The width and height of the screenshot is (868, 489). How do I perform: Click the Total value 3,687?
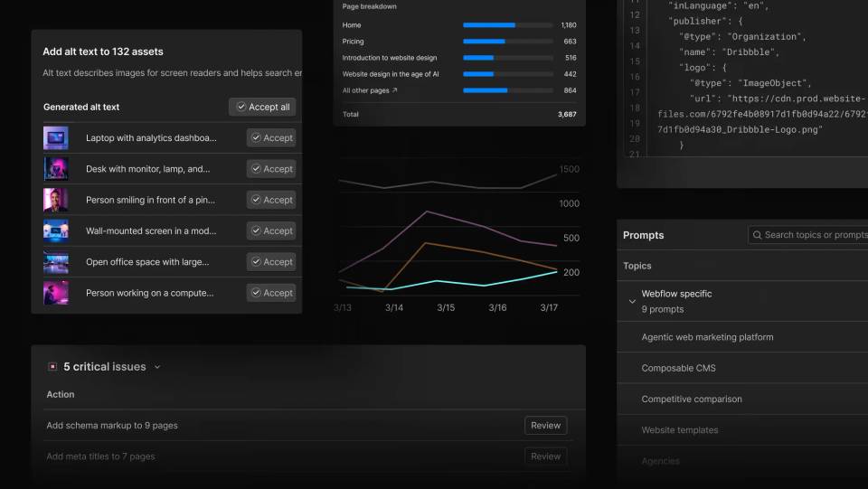[x=567, y=115]
